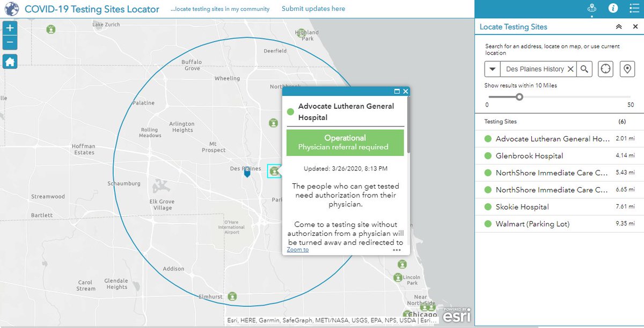Click the Operational status banner
644x328 pixels.
345,143
